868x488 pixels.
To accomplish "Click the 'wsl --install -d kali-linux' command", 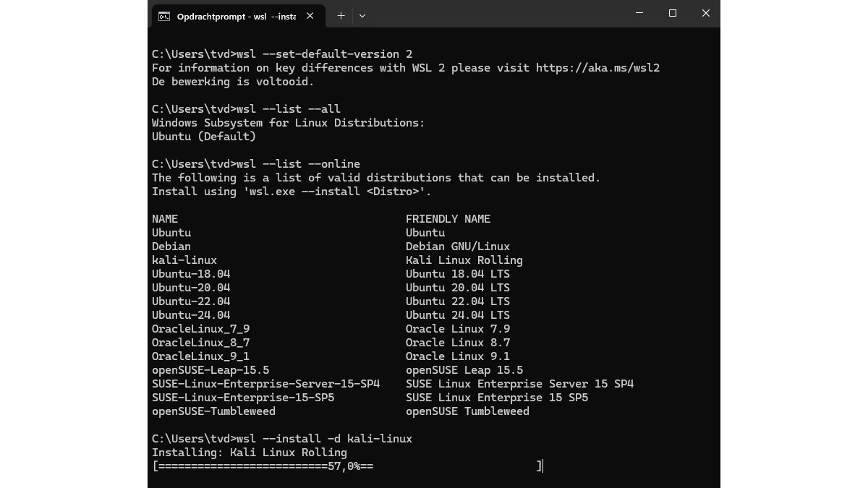I will tap(324, 439).
